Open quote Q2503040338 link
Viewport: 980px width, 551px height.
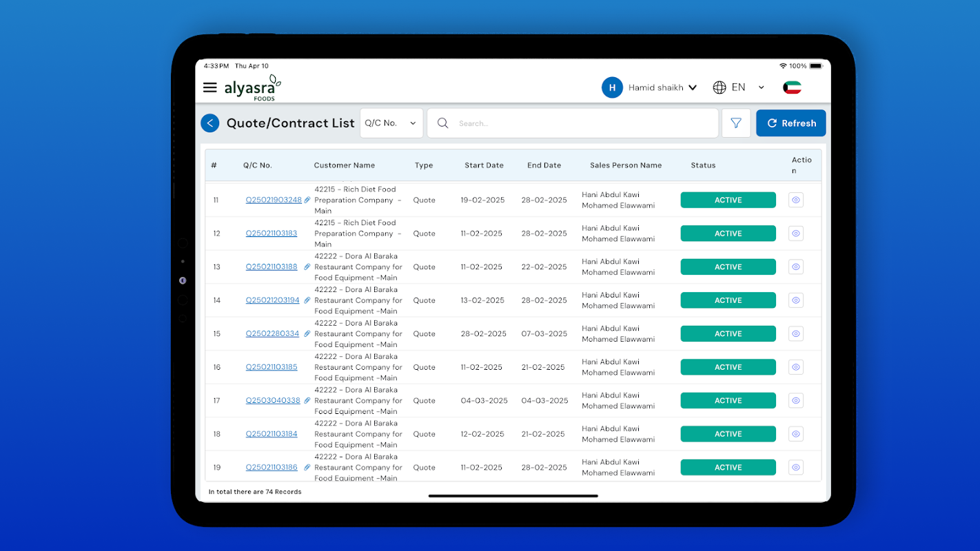[273, 401]
